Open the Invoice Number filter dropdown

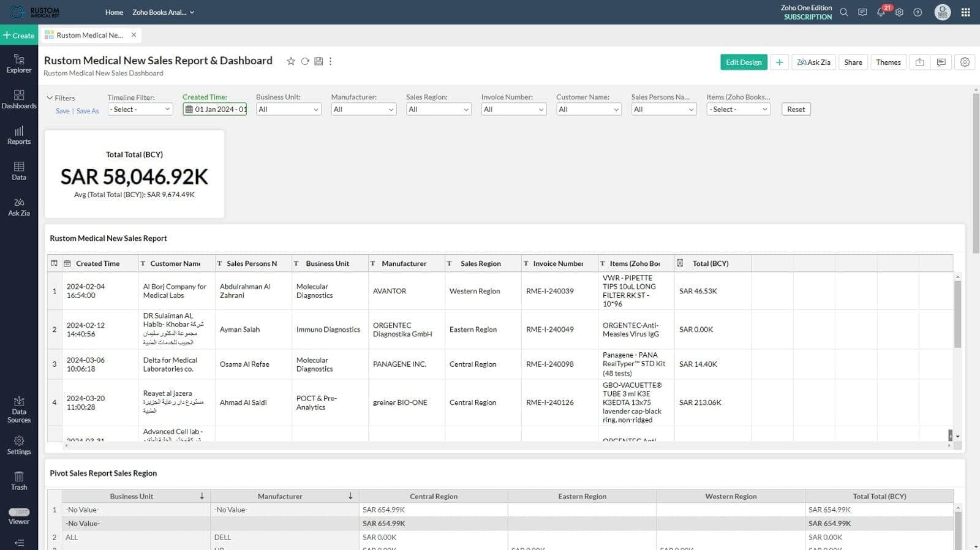[x=514, y=109]
